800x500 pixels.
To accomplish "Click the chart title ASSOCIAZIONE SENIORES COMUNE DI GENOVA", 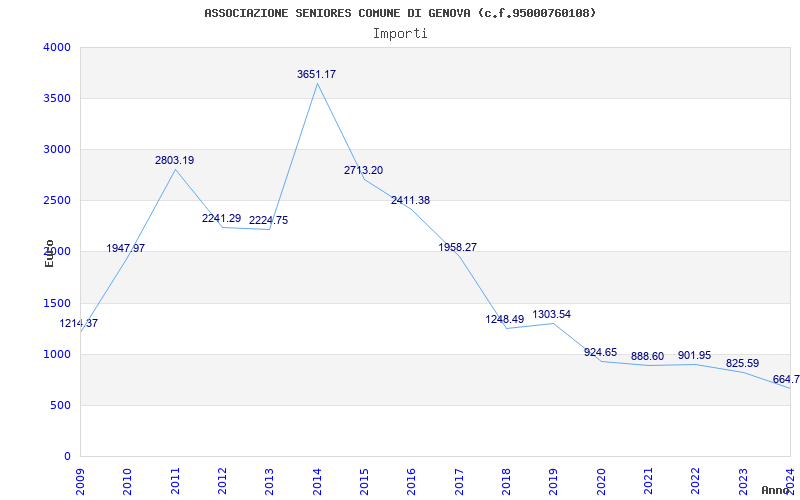I will click(x=400, y=13).
